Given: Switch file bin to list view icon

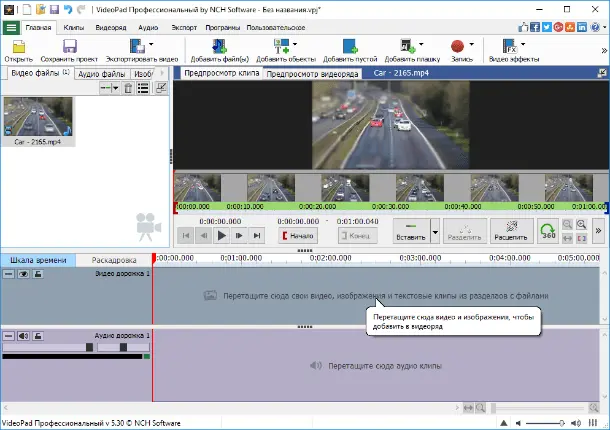Looking at the screenshot, I should tap(143, 88).
